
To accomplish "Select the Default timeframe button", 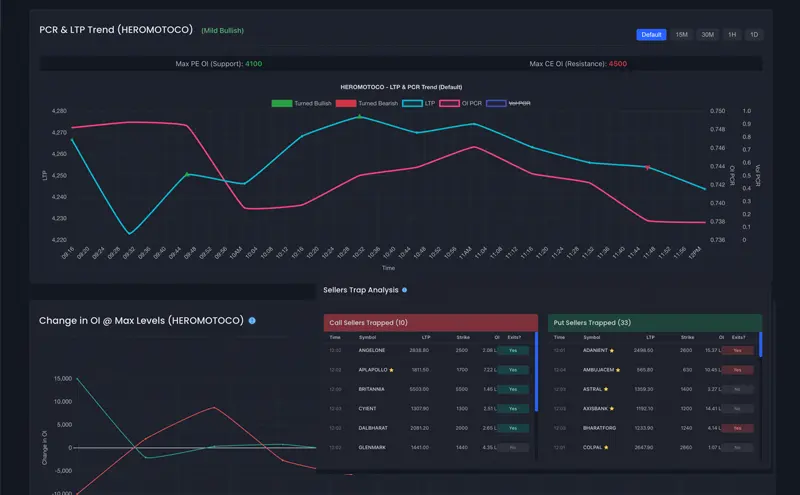I will point(651,35).
